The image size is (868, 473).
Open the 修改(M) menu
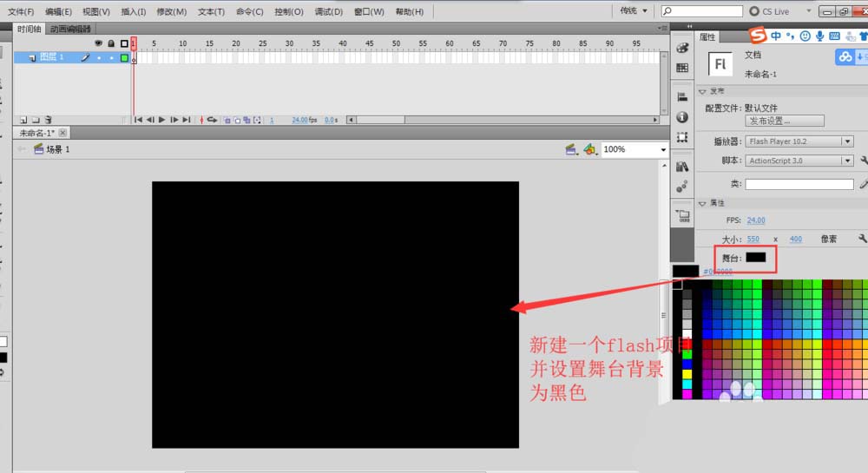pyautogui.click(x=172, y=11)
